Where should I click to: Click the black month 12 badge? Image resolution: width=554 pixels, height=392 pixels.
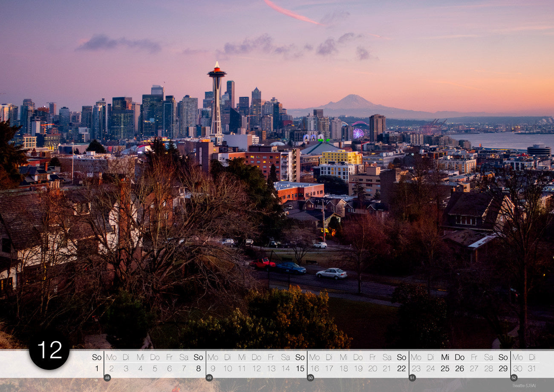(49, 349)
